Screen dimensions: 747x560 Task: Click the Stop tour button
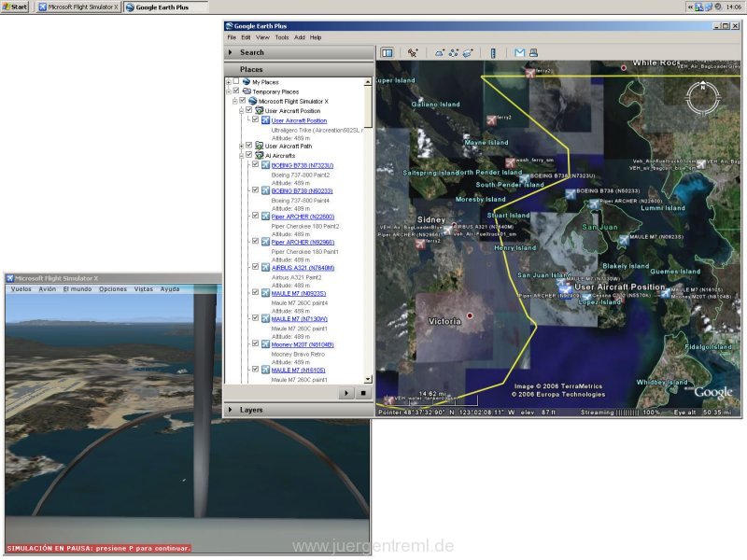point(363,393)
